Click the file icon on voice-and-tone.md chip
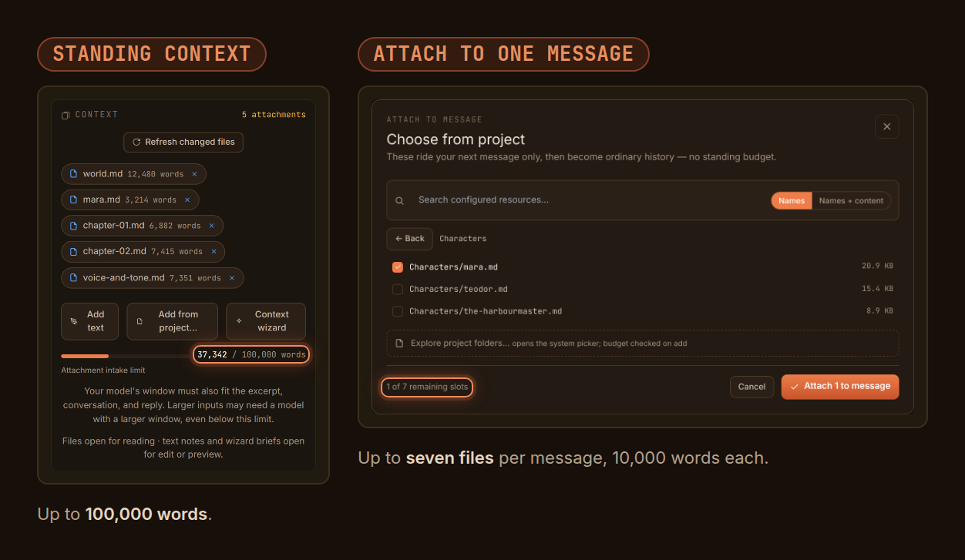The height and width of the screenshot is (560, 965). point(74,277)
